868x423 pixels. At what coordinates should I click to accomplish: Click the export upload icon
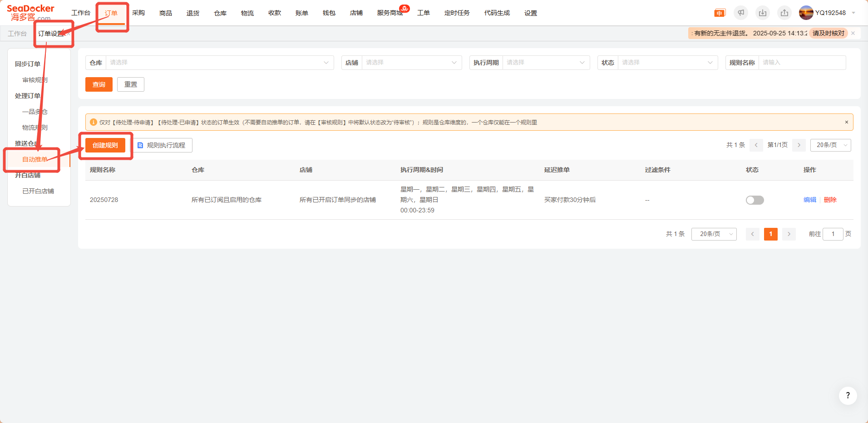784,13
